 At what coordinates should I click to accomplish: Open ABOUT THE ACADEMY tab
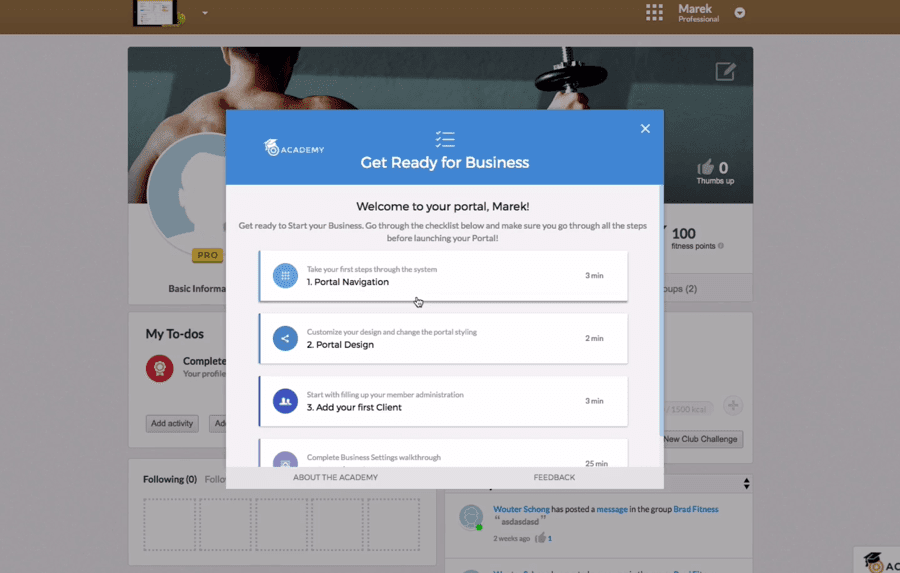pos(335,478)
